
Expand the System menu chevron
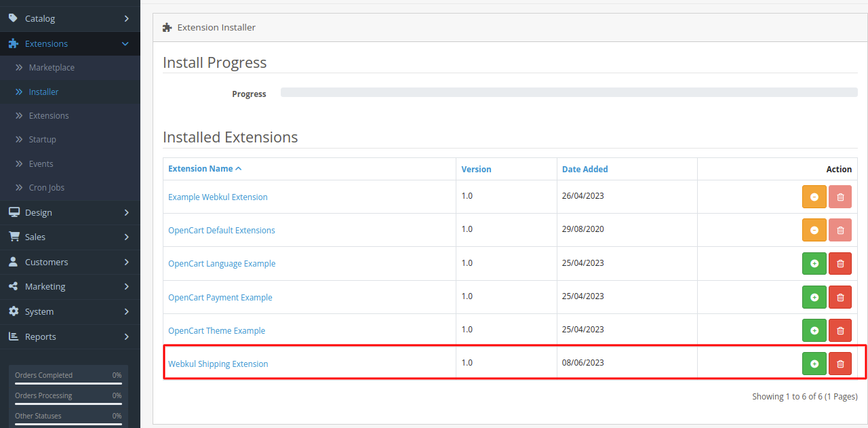pos(126,311)
